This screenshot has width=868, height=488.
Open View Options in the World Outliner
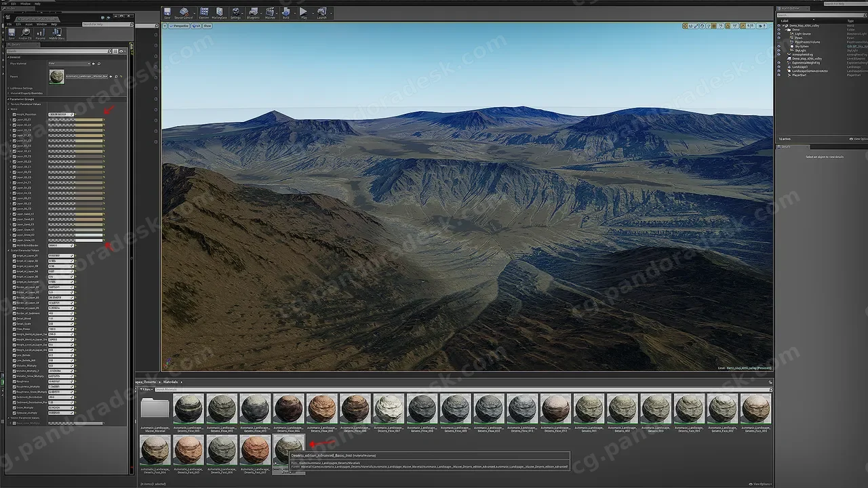pyautogui.click(x=858, y=139)
